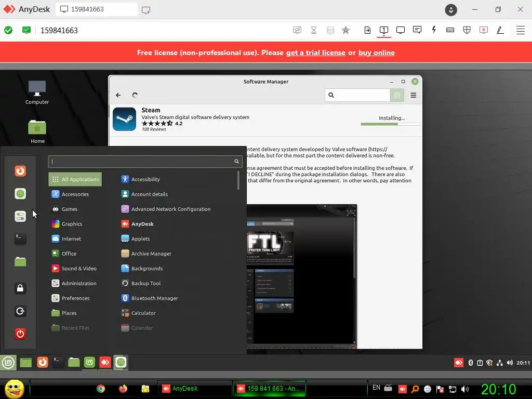The image size is (532, 399).
Task: Open the Sound & Video category
Action: tap(74, 269)
